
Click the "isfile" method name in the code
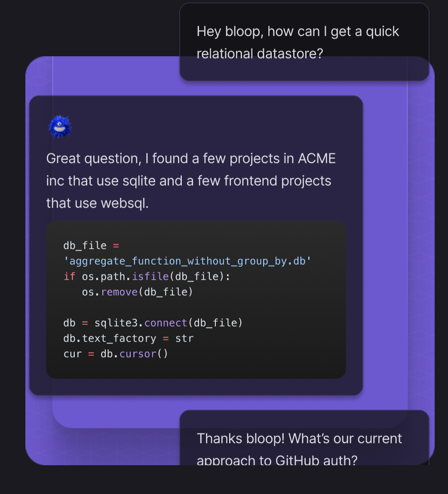coord(150,277)
